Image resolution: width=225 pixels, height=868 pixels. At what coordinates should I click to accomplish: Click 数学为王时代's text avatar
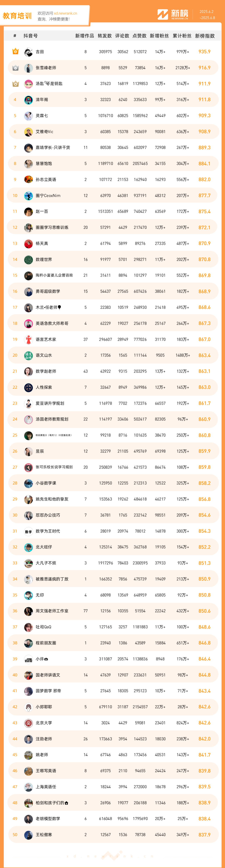28,531
